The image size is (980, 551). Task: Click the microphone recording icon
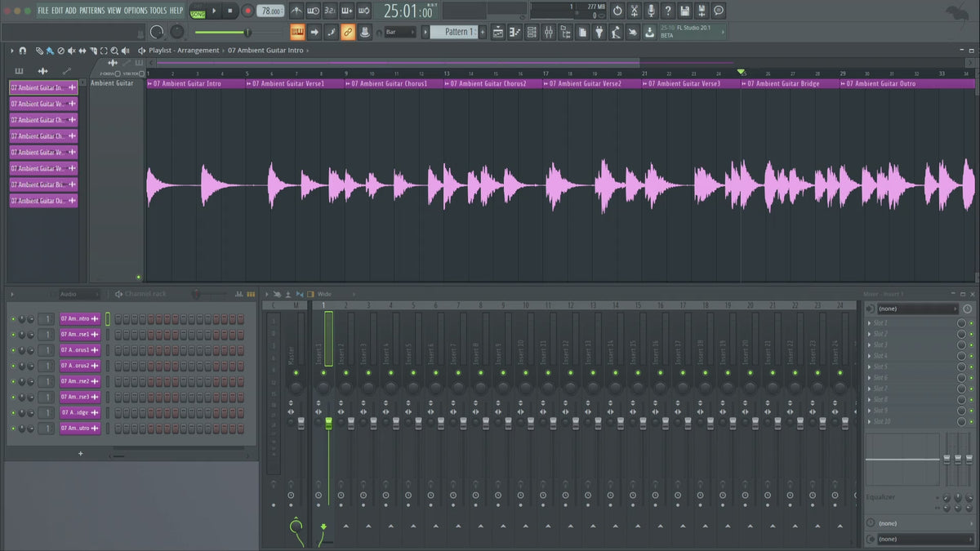point(651,11)
